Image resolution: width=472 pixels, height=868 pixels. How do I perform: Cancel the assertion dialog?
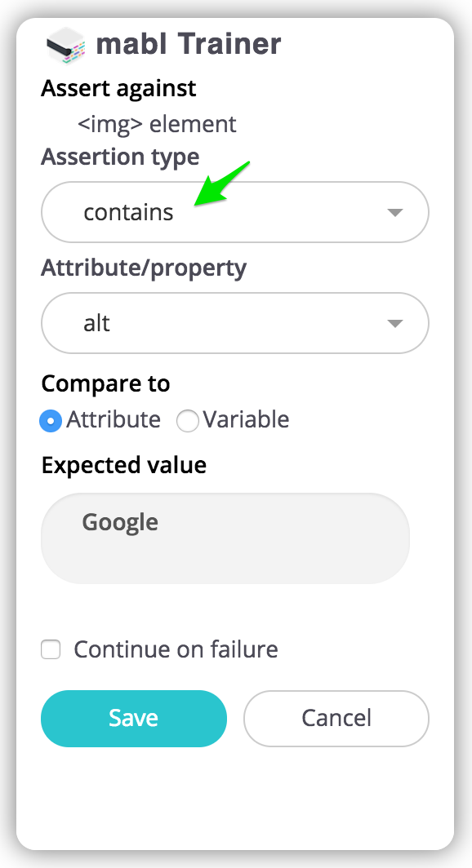(336, 718)
